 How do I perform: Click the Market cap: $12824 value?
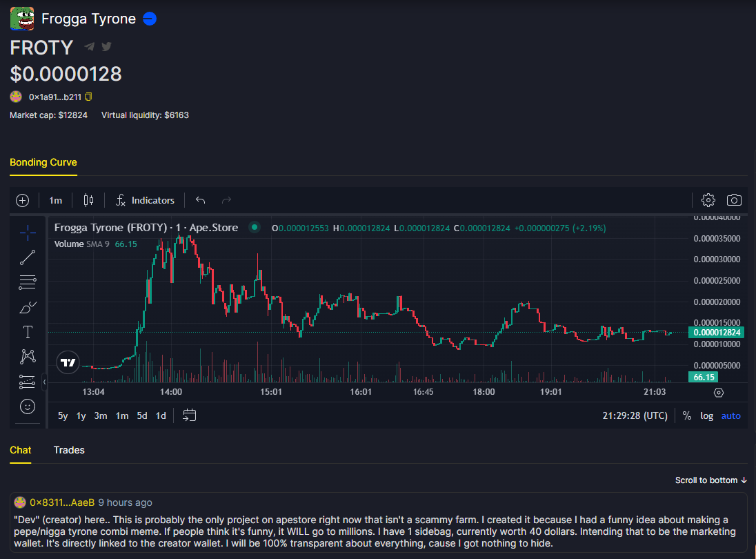pyautogui.click(x=49, y=115)
